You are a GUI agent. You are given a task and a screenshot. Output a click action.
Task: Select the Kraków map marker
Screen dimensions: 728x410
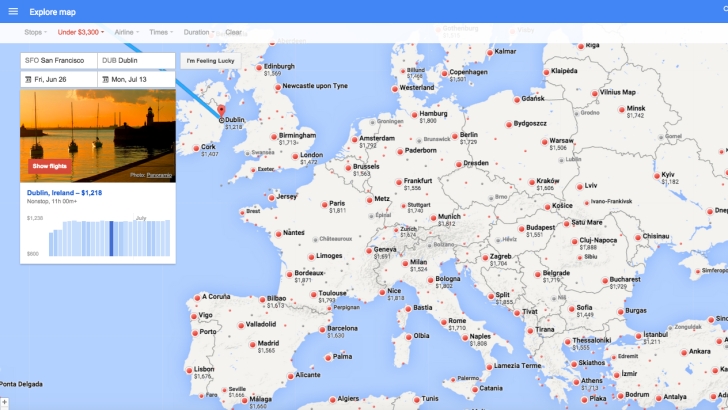[531, 182]
